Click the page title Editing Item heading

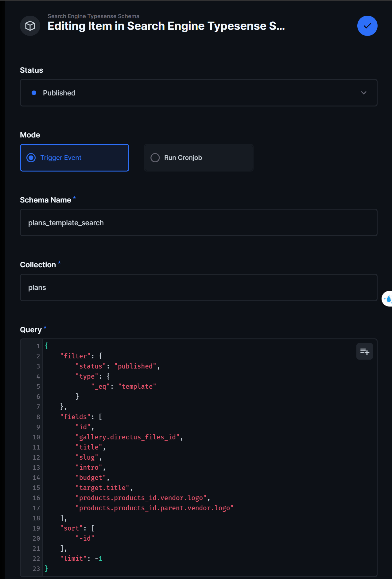166,26
